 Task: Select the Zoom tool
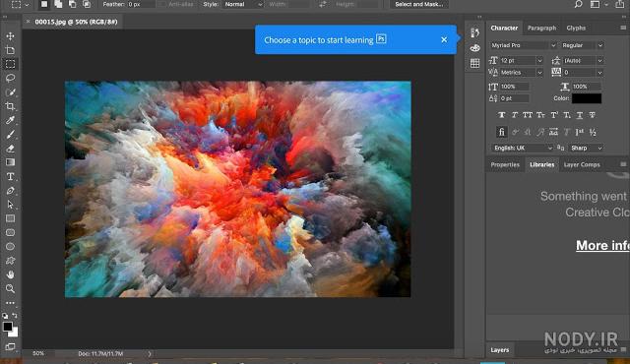click(x=11, y=288)
